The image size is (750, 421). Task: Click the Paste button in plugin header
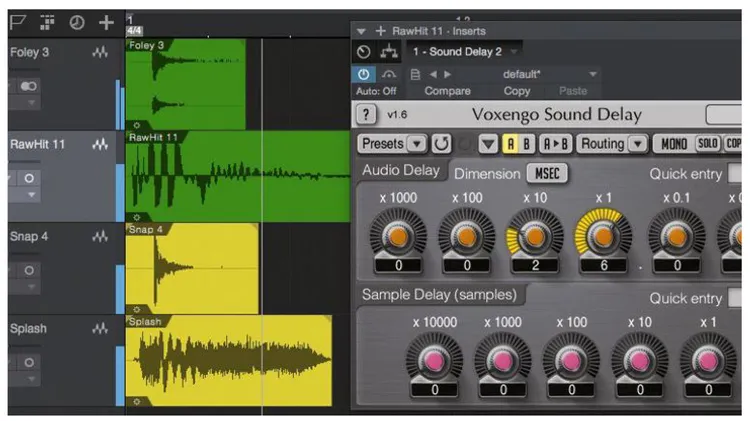[x=573, y=91]
